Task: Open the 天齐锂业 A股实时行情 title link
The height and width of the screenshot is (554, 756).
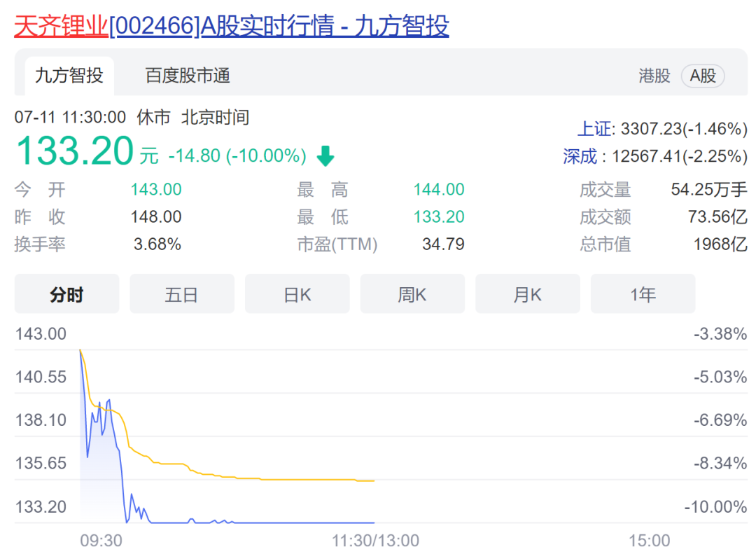Action: (231, 26)
